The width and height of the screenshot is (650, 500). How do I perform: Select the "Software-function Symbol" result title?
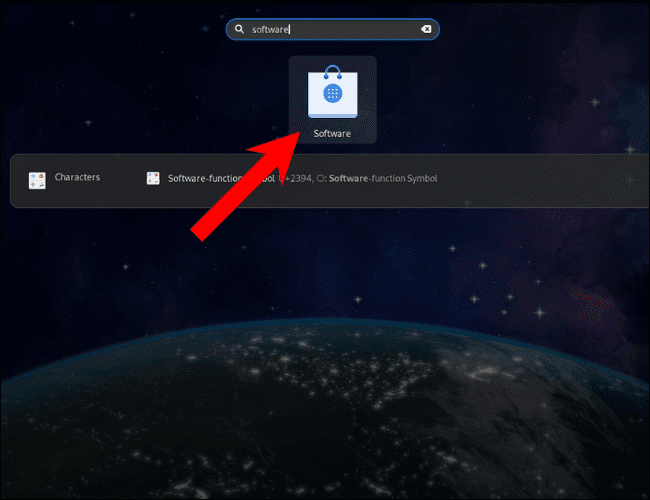[x=221, y=179]
